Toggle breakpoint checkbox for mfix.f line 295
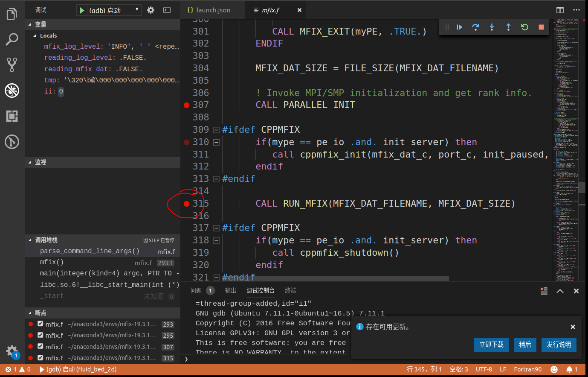This screenshot has width=588, height=377. (x=41, y=335)
